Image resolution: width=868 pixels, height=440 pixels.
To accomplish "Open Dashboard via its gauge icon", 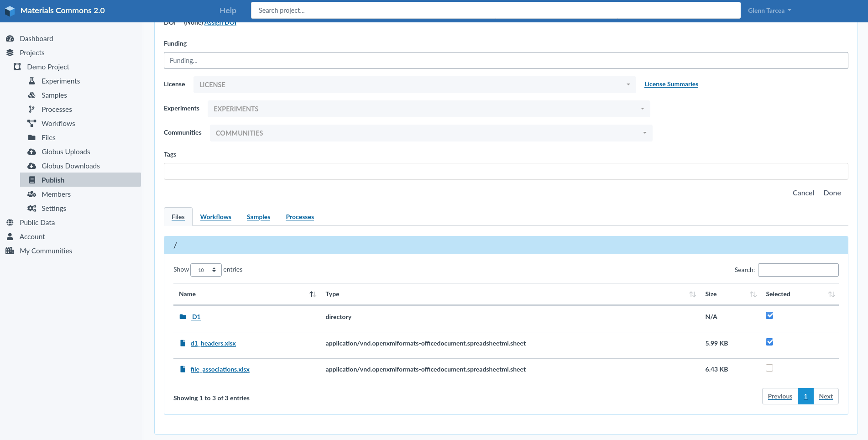I will (10, 39).
